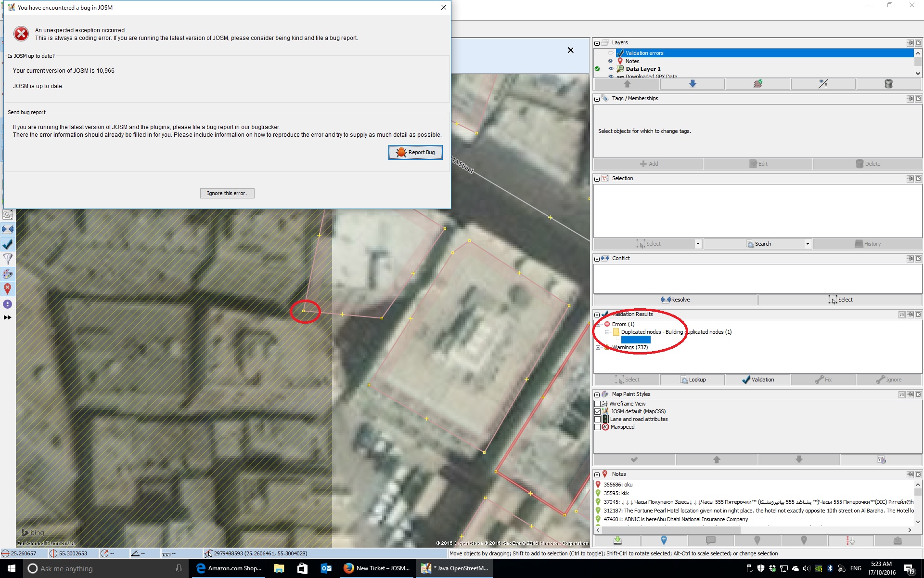The height and width of the screenshot is (578, 924).
Task: Click the 'Ignore this error.' button
Action: [227, 193]
